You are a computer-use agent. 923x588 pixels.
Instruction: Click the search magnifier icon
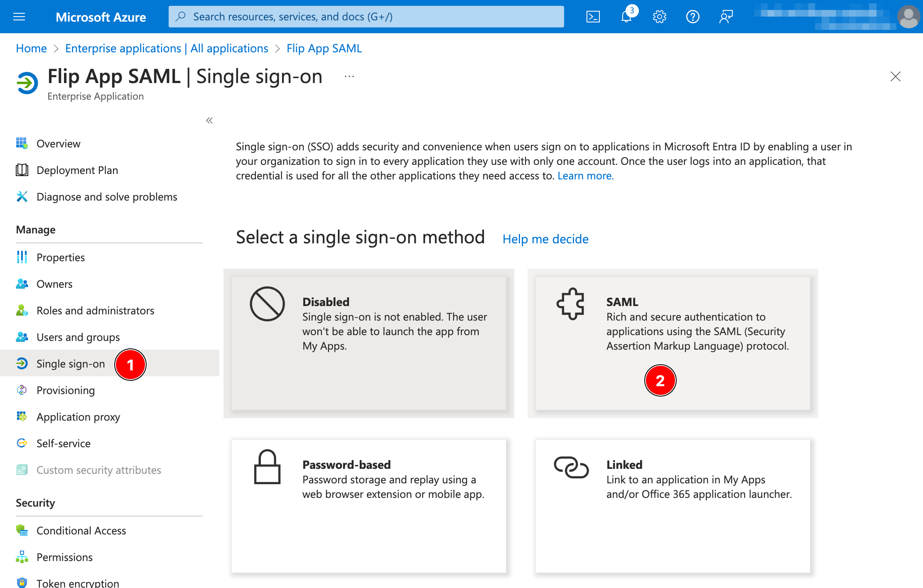181,17
